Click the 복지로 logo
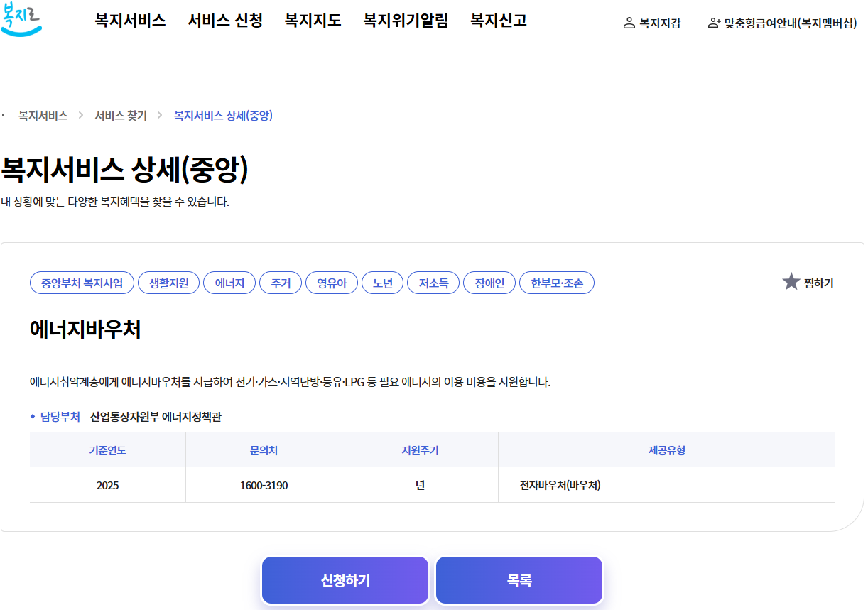This screenshot has width=868, height=610. [x=23, y=18]
